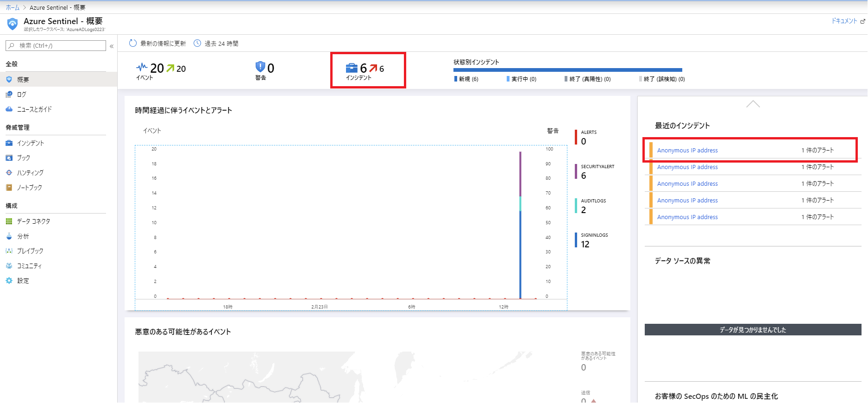Click the search magnifier icon

12,46
